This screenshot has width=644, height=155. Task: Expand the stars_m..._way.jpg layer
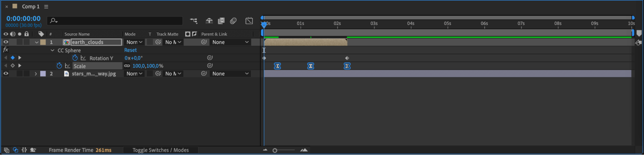pyautogui.click(x=36, y=74)
